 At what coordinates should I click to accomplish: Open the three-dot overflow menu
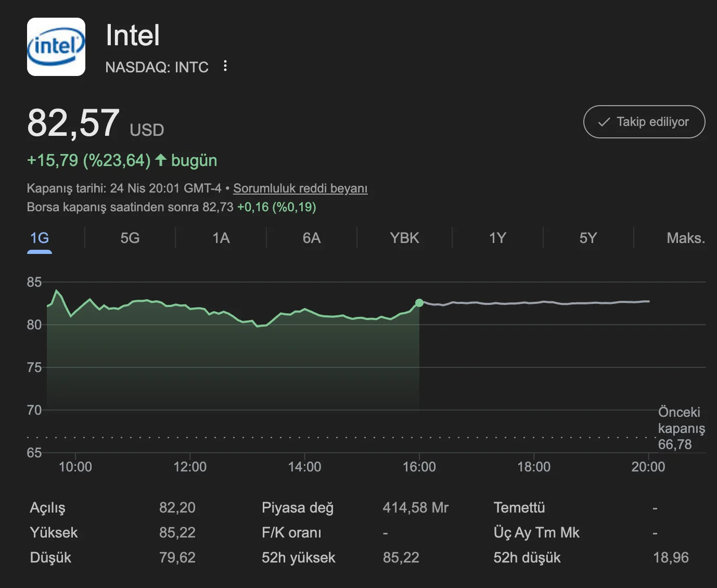tap(225, 66)
